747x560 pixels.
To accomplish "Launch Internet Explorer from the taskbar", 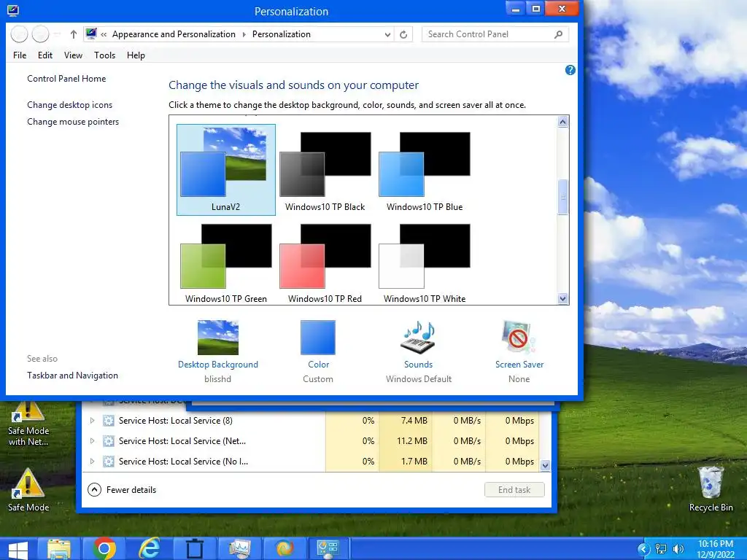I will (x=149, y=548).
